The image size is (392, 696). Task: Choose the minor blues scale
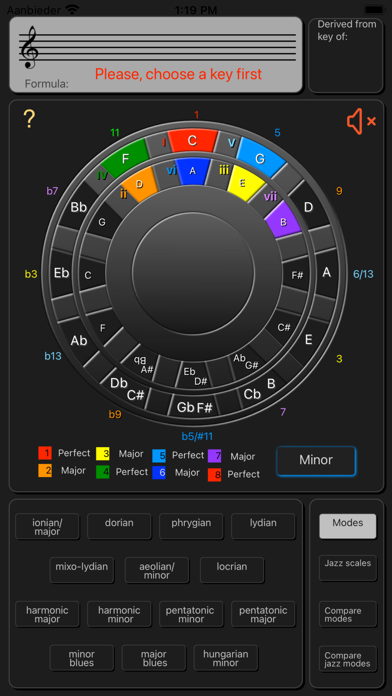coord(82,658)
